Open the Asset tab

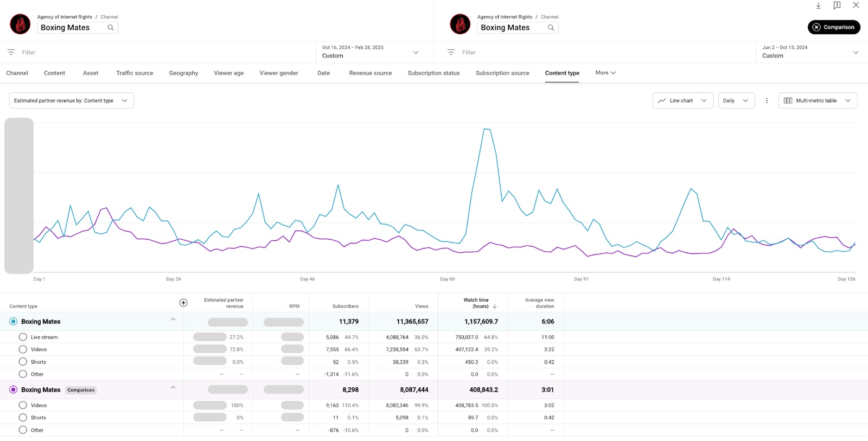pyautogui.click(x=91, y=73)
